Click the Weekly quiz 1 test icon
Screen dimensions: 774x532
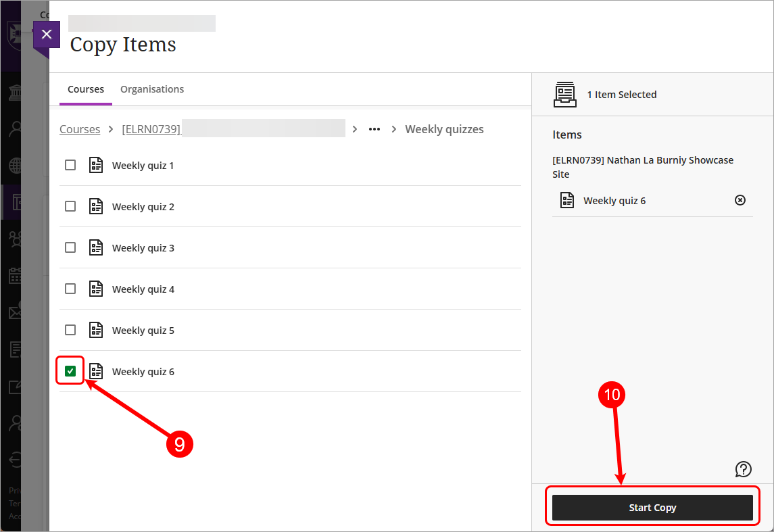pyautogui.click(x=96, y=165)
